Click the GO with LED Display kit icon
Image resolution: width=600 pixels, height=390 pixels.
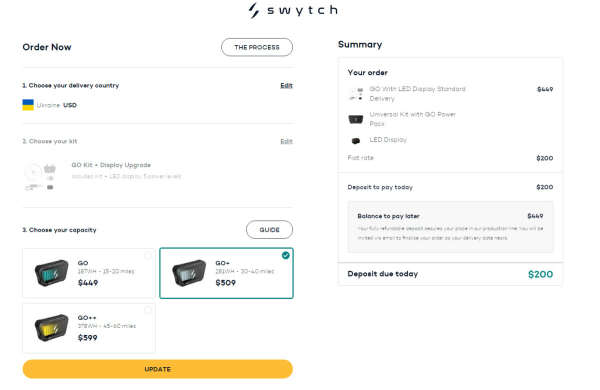pyautogui.click(x=356, y=94)
